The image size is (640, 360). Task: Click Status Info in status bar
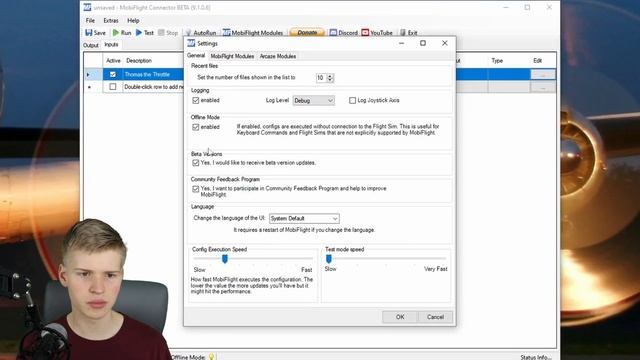(x=536, y=357)
